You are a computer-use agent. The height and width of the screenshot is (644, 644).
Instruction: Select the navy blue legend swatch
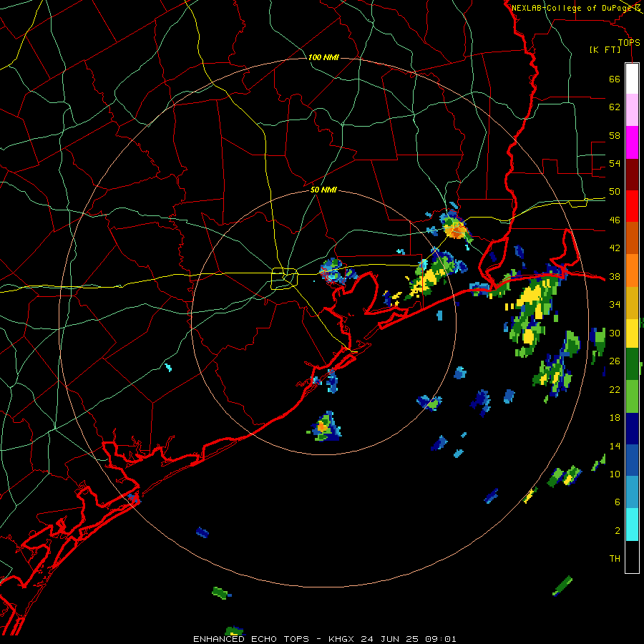point(632,429)
